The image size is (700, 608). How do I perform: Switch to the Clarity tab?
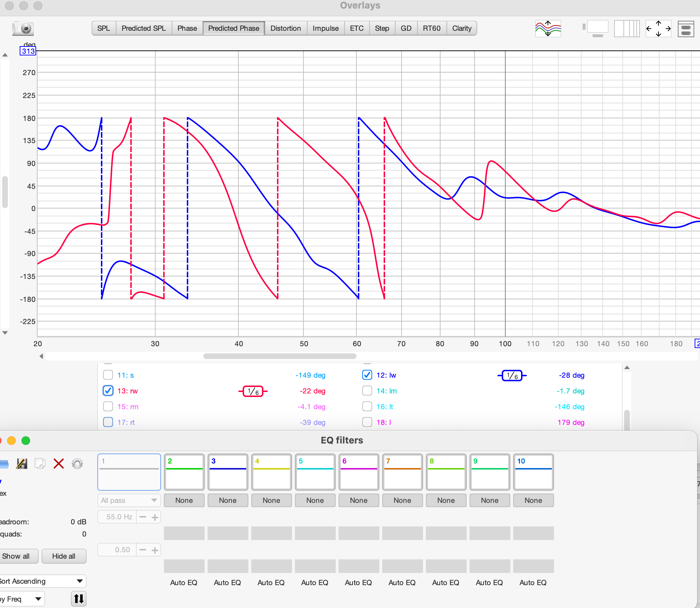tap(462, 28)
